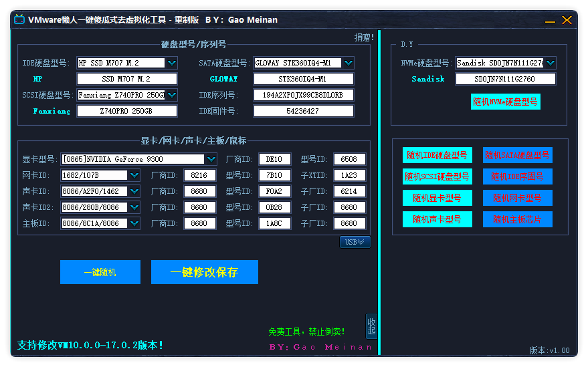Edit the IDE序列号 field
This screenshot has height=367, width=588.
point(304,95)
